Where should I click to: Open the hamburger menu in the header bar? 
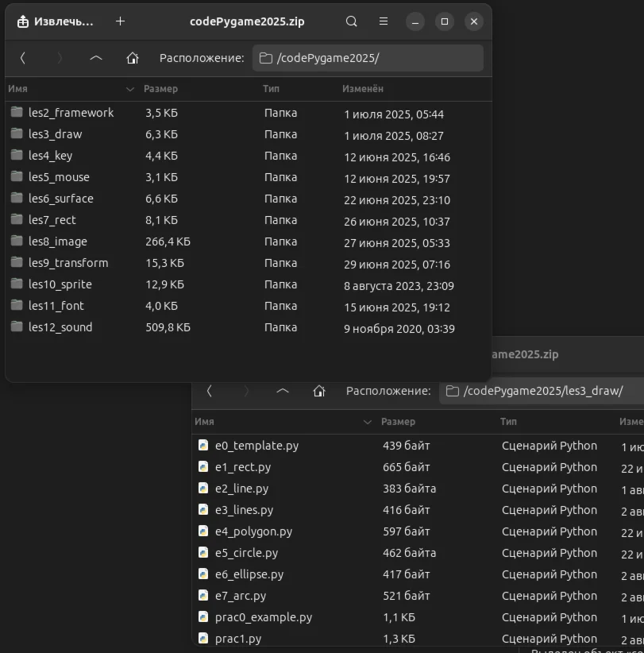pos(384,21)
